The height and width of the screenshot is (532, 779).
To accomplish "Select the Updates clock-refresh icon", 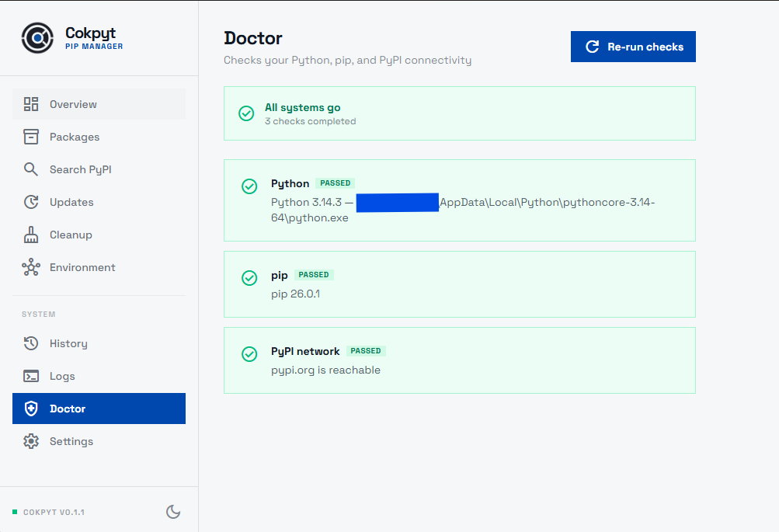I will [x=30, y=201].
